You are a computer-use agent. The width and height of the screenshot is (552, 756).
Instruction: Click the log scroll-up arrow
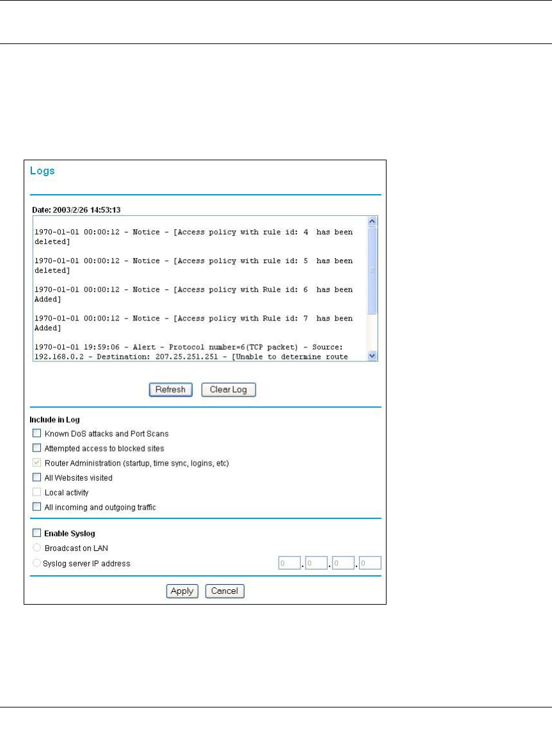pyautogui.click(x=372, y=222)
